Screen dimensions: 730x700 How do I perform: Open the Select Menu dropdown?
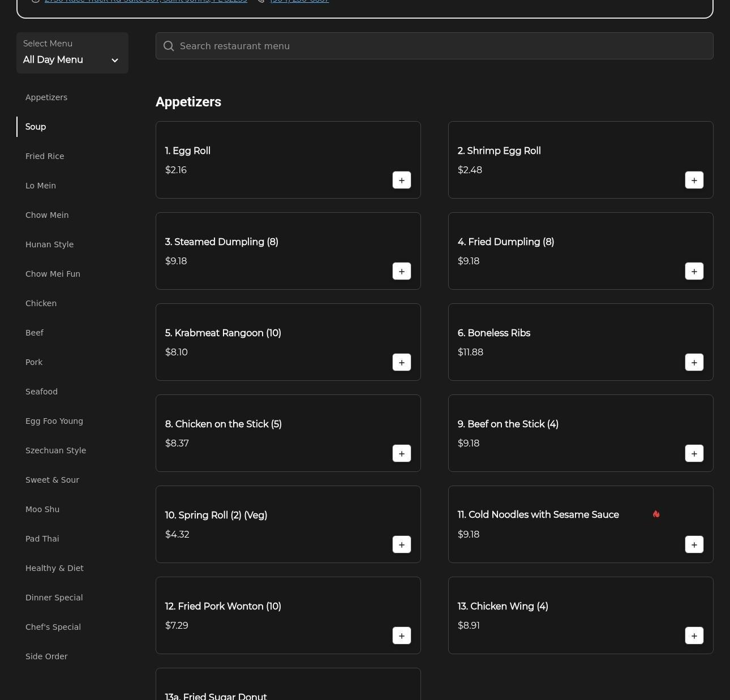[72, 53]
